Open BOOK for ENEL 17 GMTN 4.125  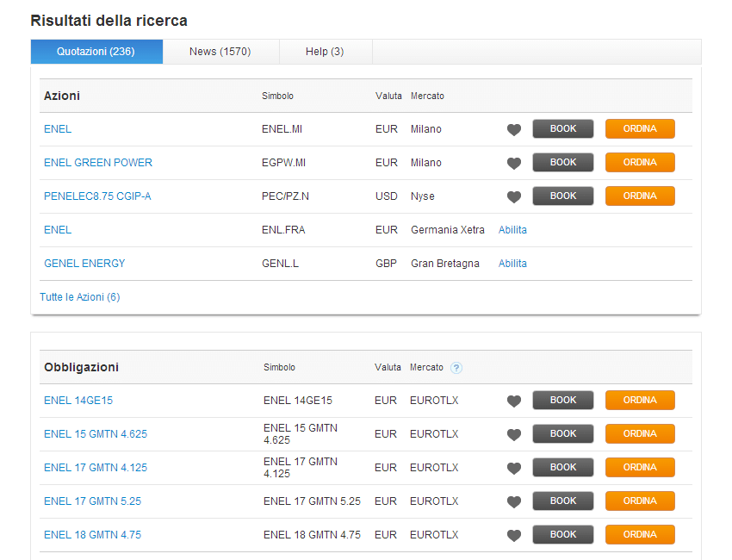click(x=563, y=468)
